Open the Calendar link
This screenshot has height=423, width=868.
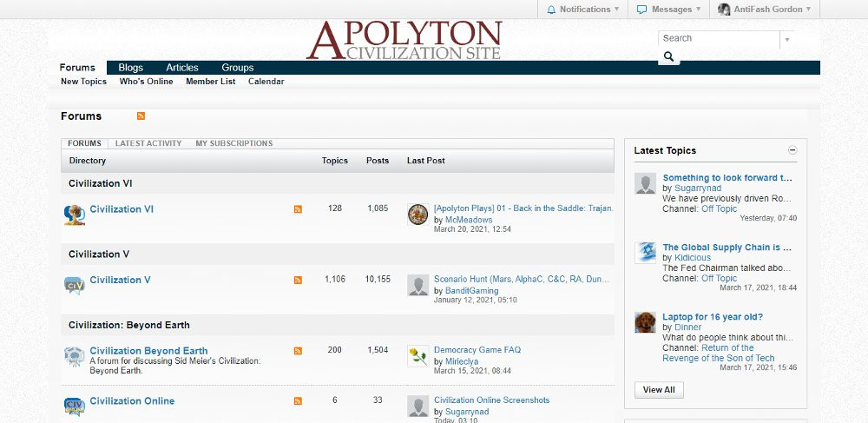(266, 82)
